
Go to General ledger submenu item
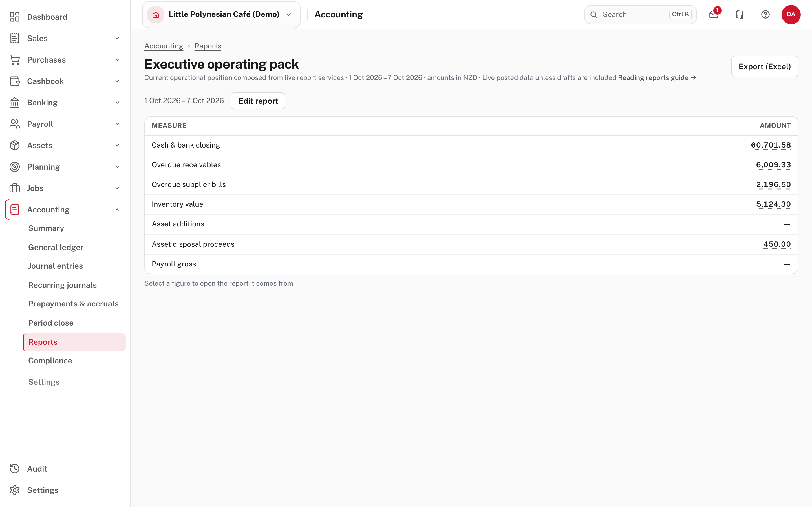[x=56, y=247]
